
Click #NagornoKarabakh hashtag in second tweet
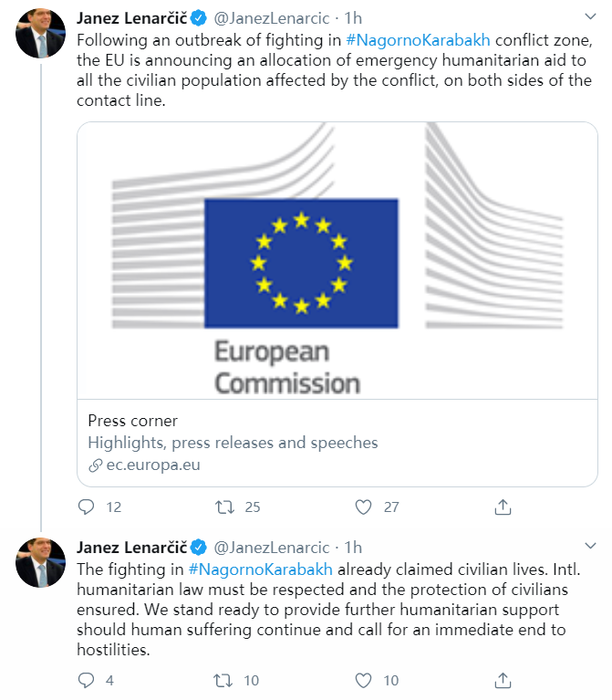[248, 569]
